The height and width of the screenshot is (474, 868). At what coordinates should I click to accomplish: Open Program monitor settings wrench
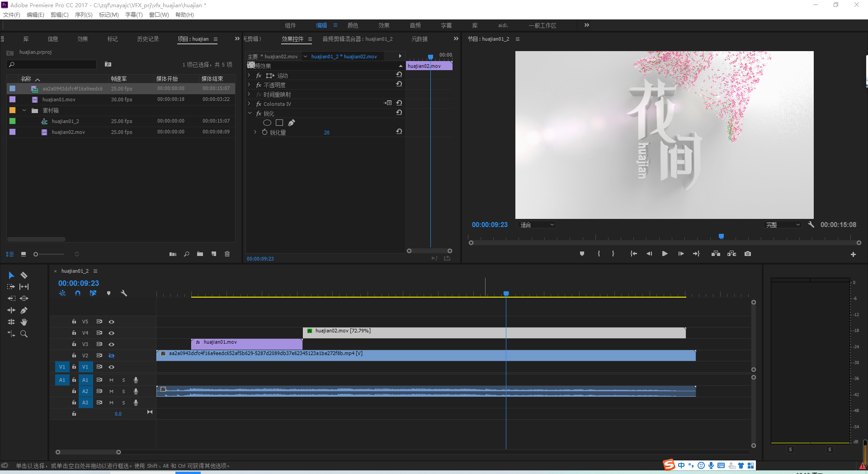[811, 224]
